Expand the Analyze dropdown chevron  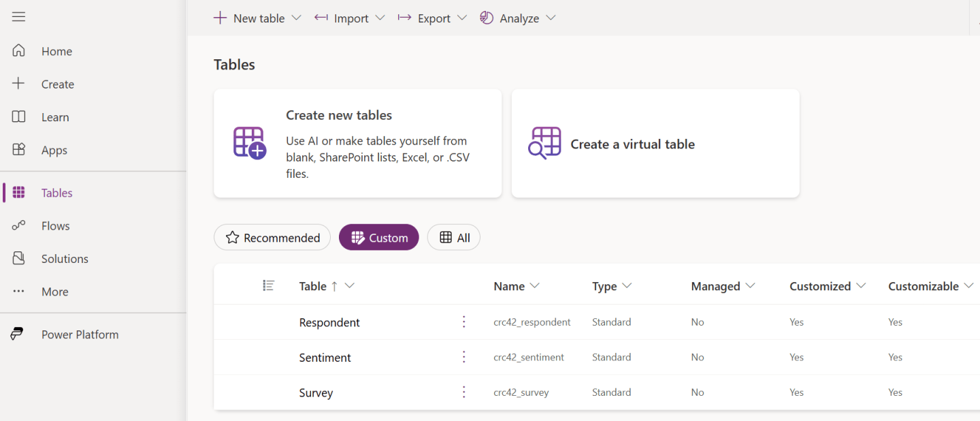click(x=551, y=18)
